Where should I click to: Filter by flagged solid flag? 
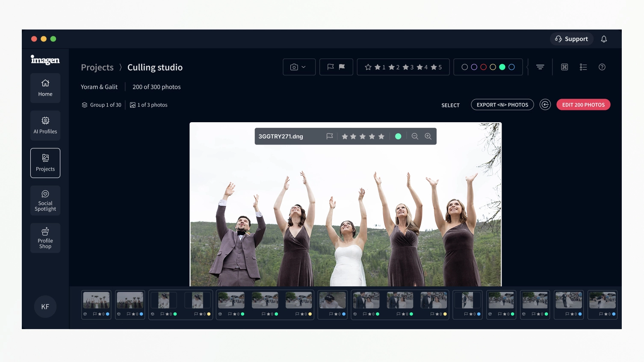342,67
